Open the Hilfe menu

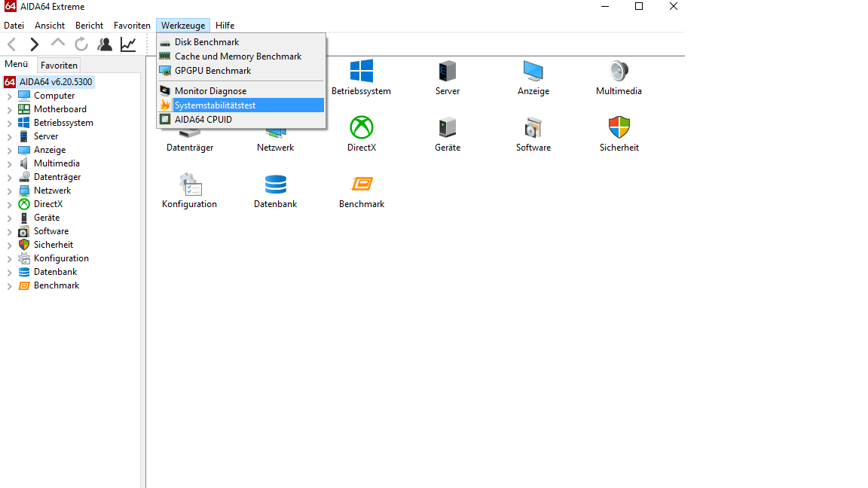pyautogui.click(x=225, y=26)
